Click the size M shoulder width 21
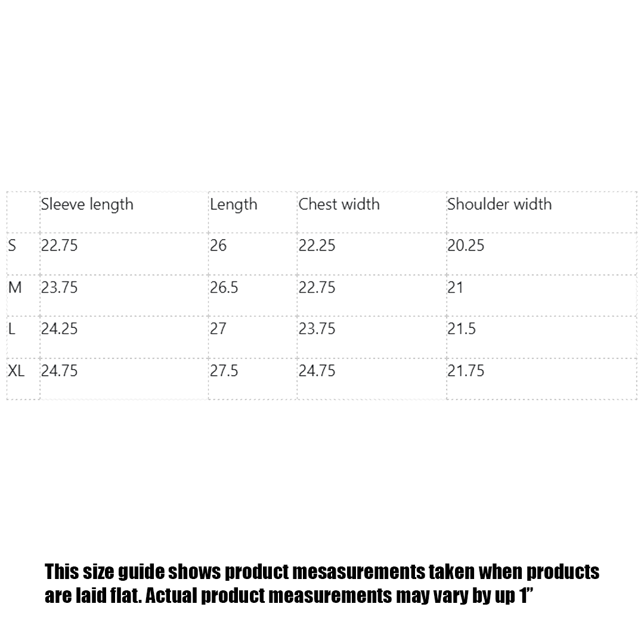 [x=455, y=287]
